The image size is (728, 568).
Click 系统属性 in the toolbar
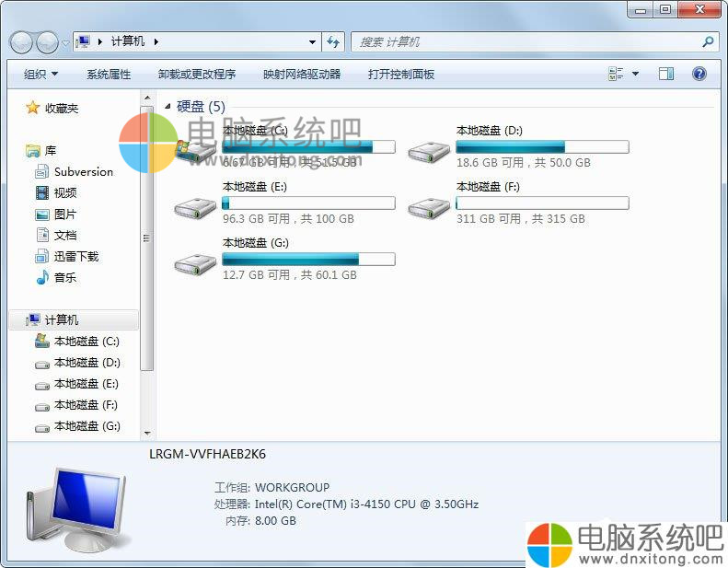(109, 75)
